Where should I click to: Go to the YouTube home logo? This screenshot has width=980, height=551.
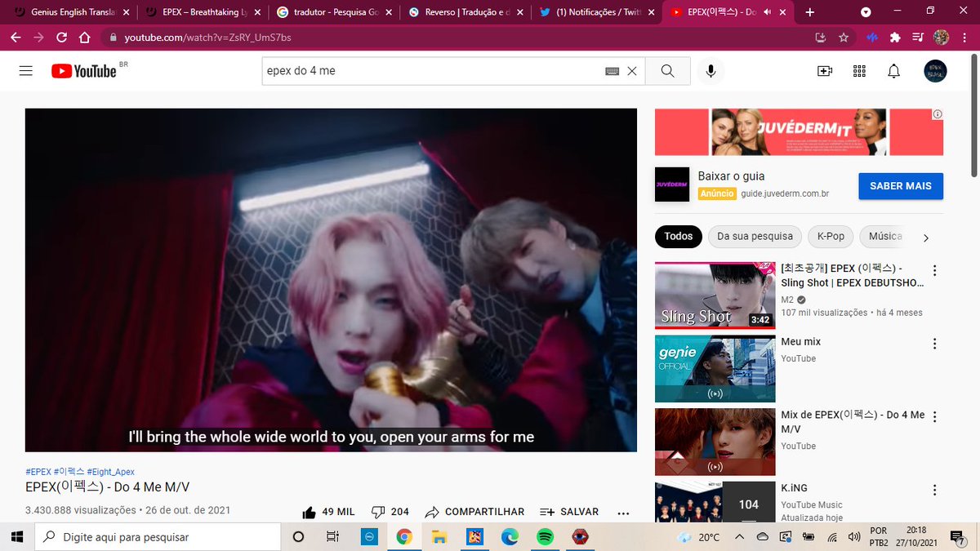[84, 71]
